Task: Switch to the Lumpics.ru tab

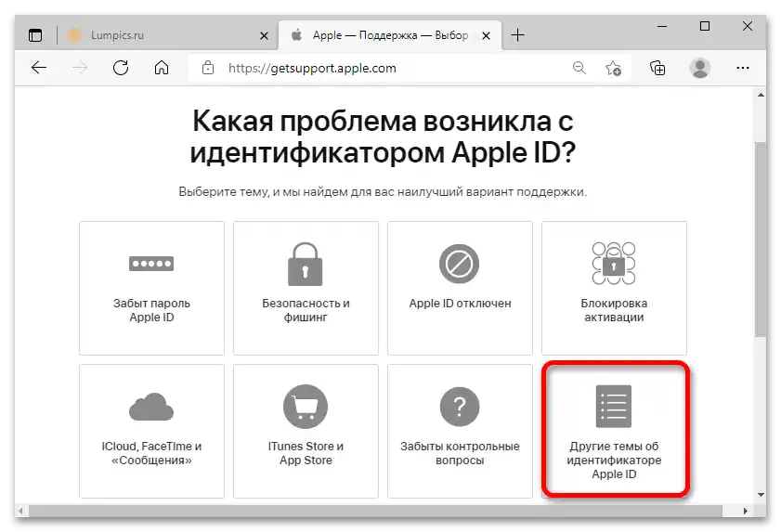Action: [x=168, y=35]
